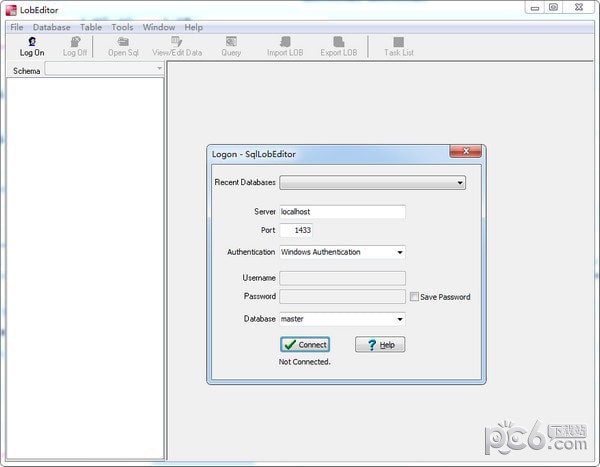
Task: Select the Export LOB icon
Action: [338, 46]
